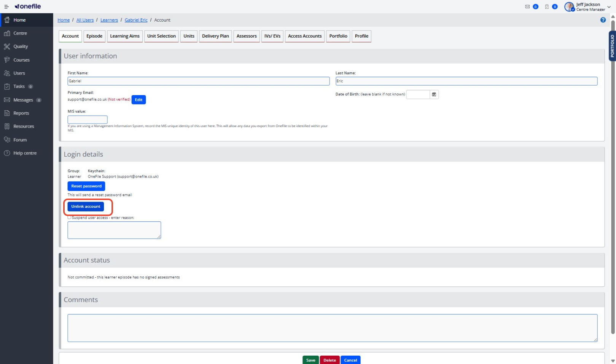Open the Profile tab
The image size is (616, 364).
click(x=361, y=36)
